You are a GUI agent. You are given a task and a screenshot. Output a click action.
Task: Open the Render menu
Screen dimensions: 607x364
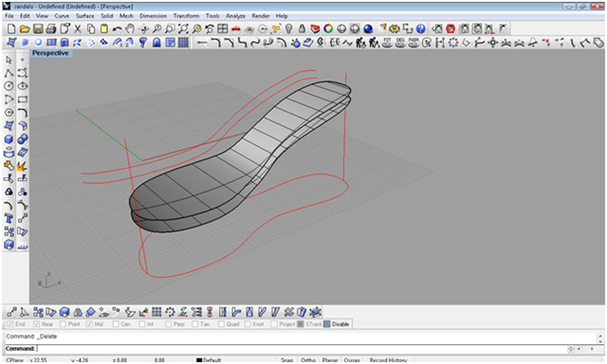261,16
